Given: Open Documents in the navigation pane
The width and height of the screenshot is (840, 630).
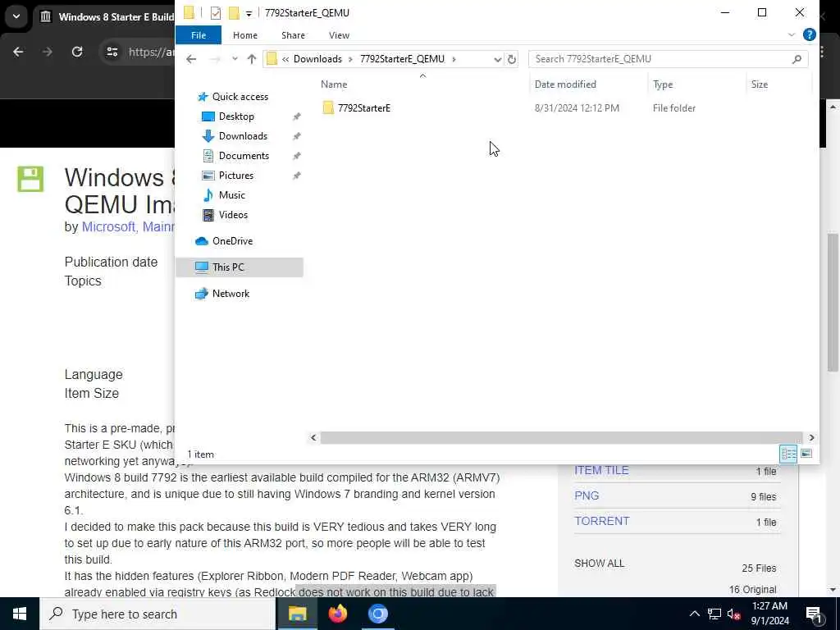Looking at the screenshot, I should tap(244, 156).
